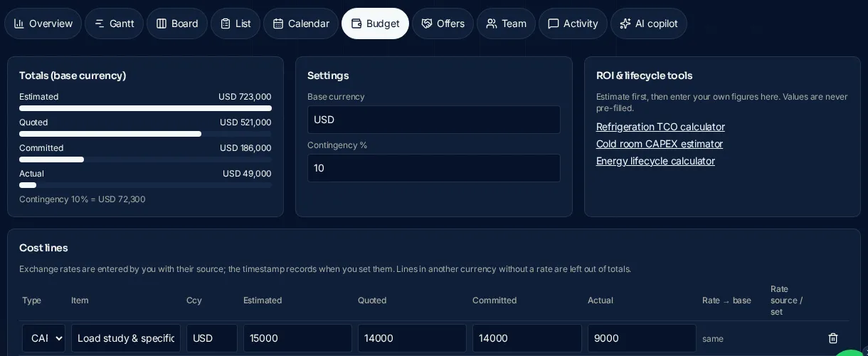This screenshot has height=356, width=868.
Task: Open the Cold room CAPEX estimator link
Action: (x=660, y=144)
